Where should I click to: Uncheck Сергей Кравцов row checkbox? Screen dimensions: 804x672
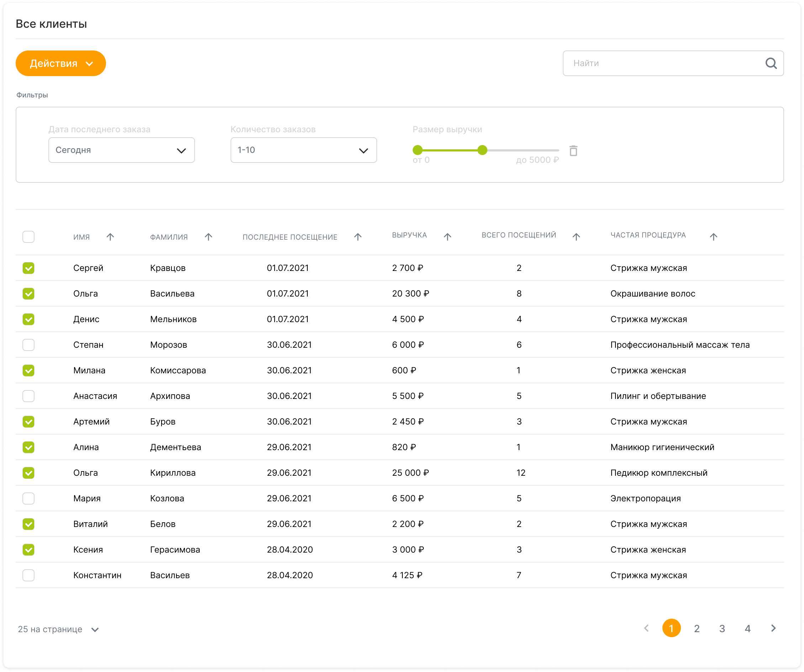[28, 268]
